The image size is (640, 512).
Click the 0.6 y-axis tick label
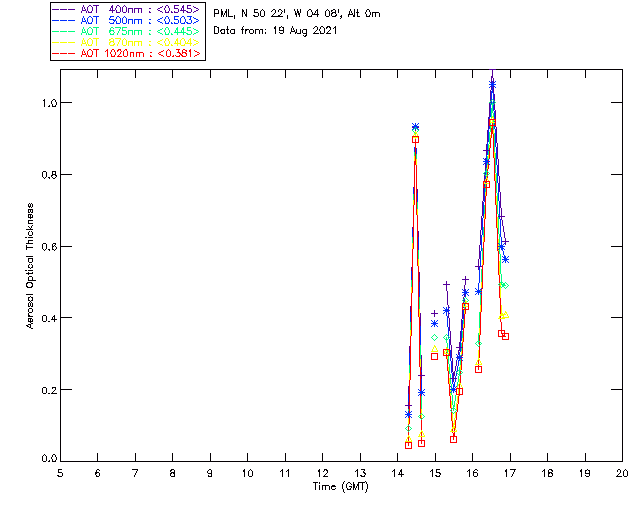coord(49,247)
